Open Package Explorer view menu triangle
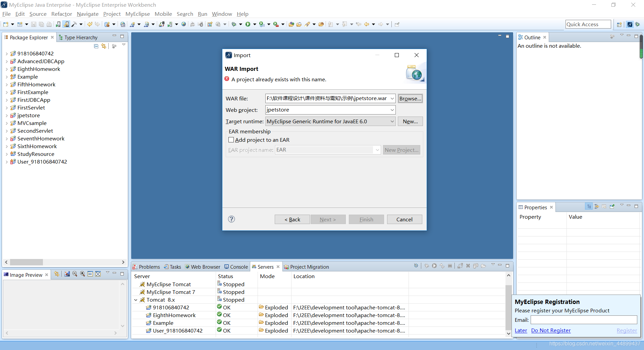Image resolution: width=644 pixels, height=350 pixels. click(x=123, y=45)
